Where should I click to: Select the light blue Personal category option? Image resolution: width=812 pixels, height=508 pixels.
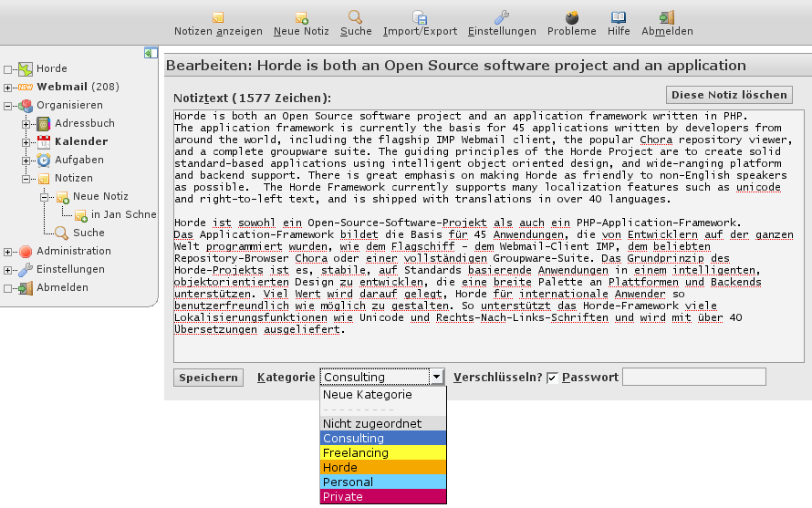tap(383, 482)
